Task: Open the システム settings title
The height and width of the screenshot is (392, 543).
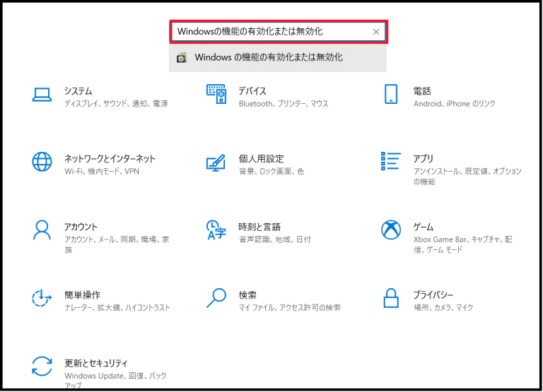Action: click(x=78, y=91)
